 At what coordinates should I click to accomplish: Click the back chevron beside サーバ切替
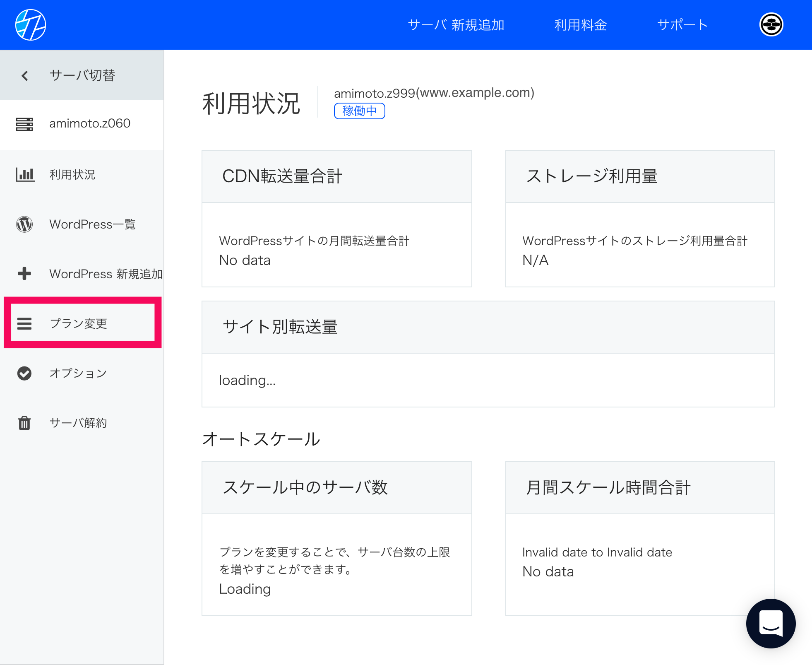click(25, 75)
